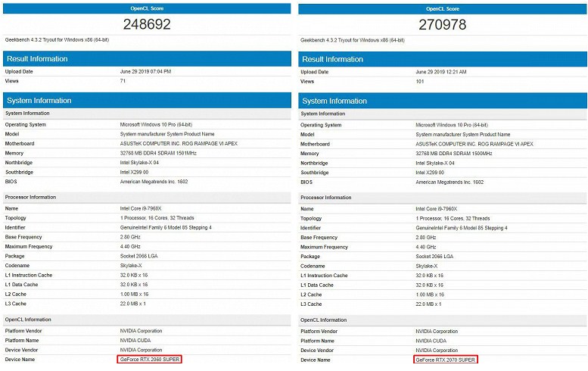Image resolution: width=588 pixels, height=371 pixels.
Task: Click upload date June 29 2019 07:04 PM
Action: [145, 71]
